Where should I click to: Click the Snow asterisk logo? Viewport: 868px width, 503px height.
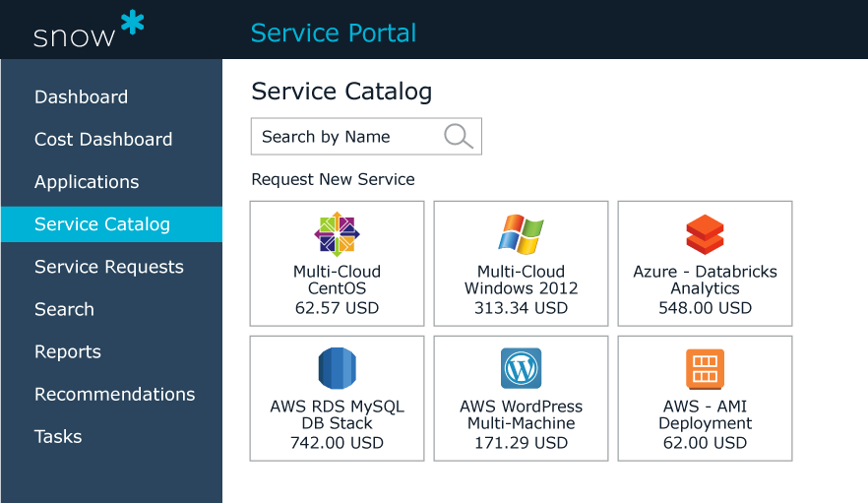(x=132, y=25)
